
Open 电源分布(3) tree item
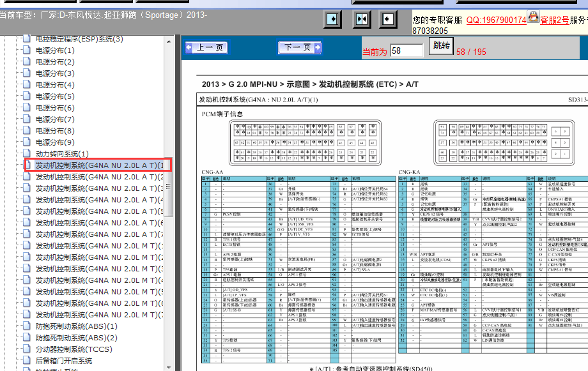[55, 73]
